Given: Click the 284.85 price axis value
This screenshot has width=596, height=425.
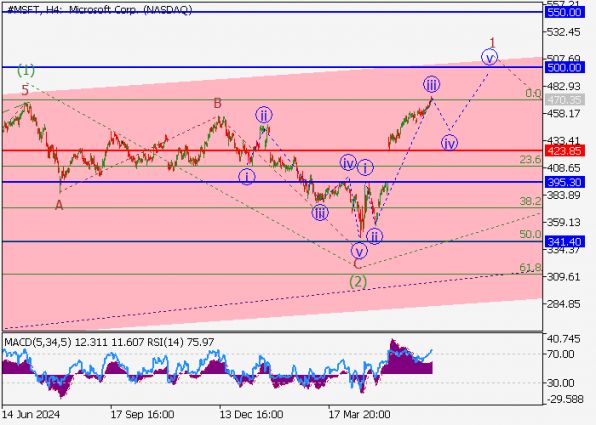Looking at the screenshot, I should point(563,304).
